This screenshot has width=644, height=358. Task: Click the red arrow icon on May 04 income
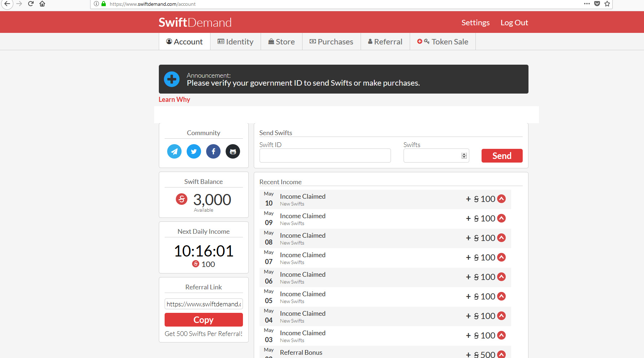click(x=501, y=316)
